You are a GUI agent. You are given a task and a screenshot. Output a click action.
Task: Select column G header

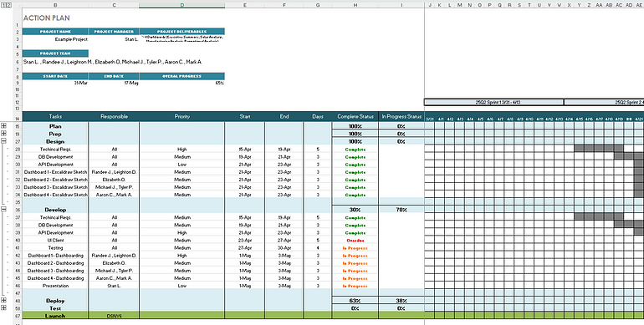click(318, 5)
